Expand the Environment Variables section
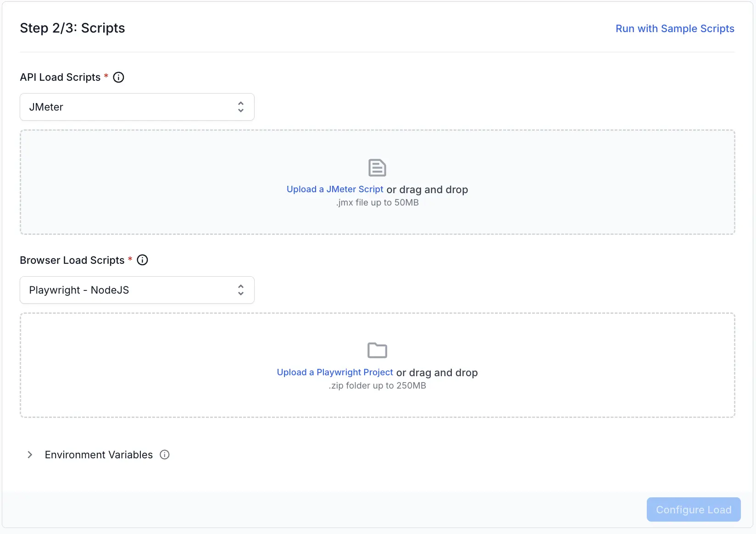This screenshot has width=756, height=534. (98, 455)
